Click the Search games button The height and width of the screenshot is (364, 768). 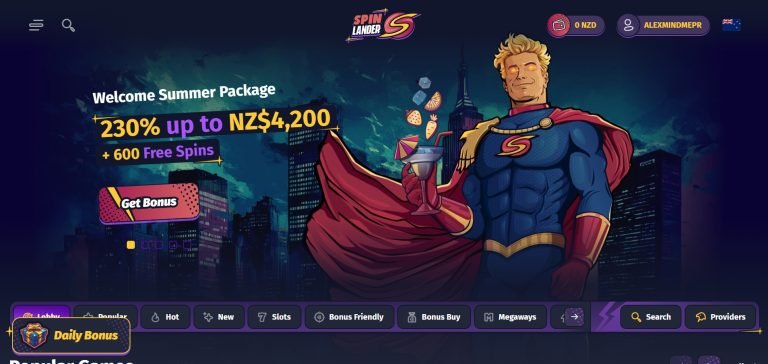point(650,317)
